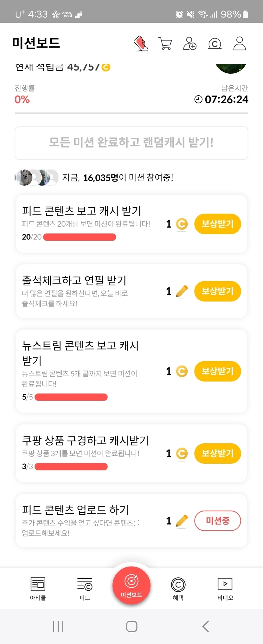263x644 pixels.
Task: Go to the 비디오 tab
Action: 225,588
